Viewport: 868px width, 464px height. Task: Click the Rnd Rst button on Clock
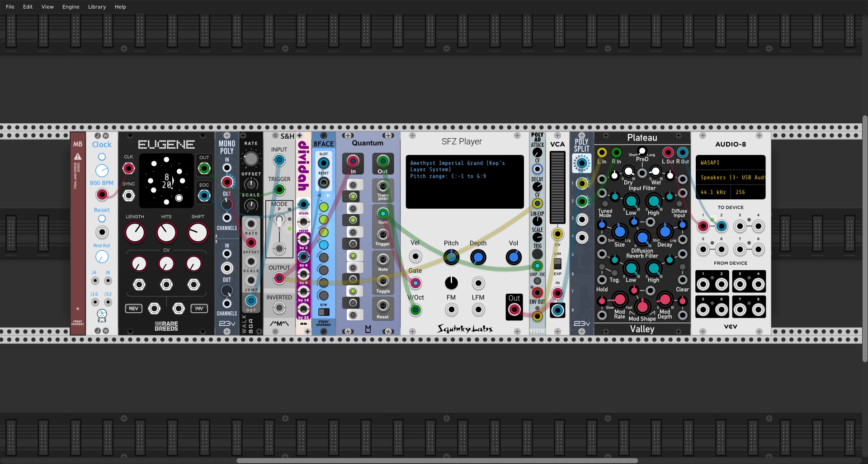102,257
